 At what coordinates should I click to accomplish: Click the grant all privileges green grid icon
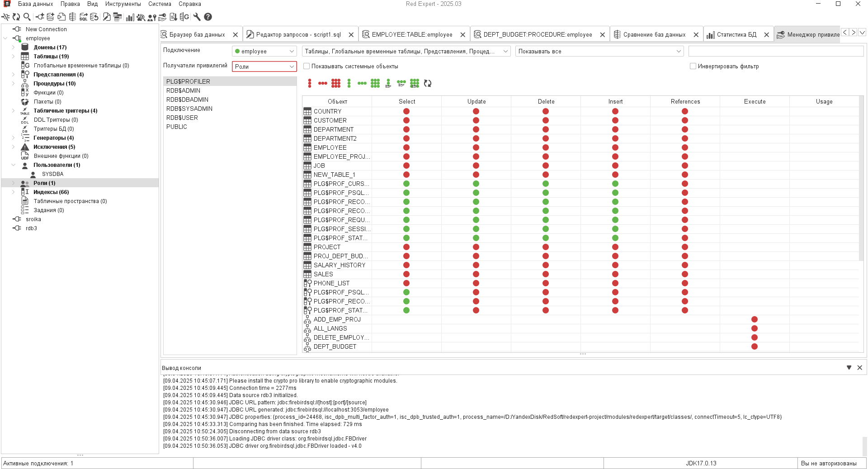coord(375,83)
